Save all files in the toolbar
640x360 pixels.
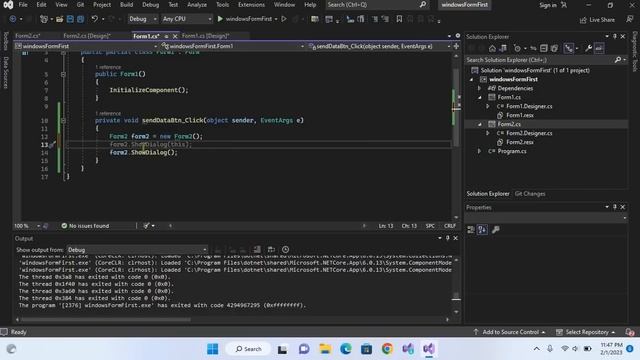click(80, 19)
